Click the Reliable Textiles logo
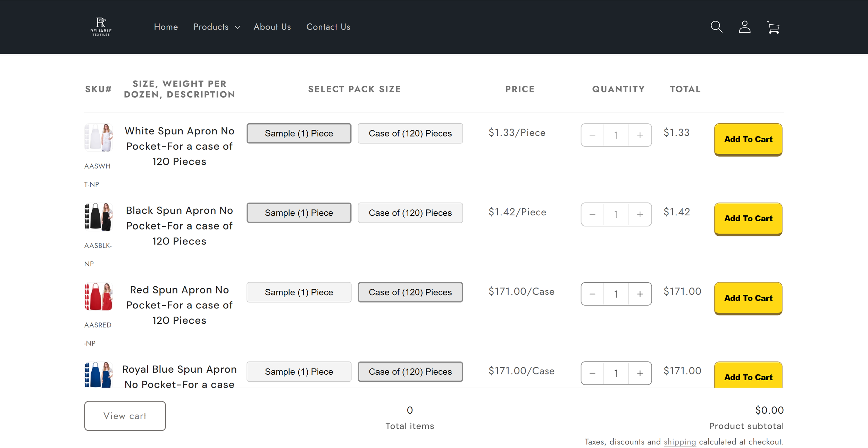868x448 pixels. tap(101, 27)
